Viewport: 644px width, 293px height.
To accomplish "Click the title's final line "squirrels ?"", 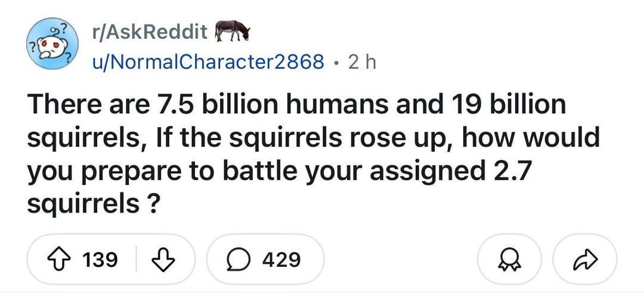I will [92, 205].
